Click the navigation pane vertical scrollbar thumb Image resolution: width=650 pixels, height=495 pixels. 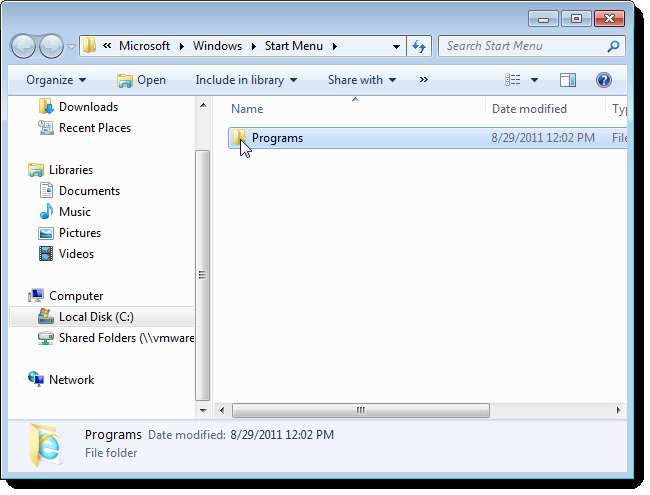tap(202, 275)
